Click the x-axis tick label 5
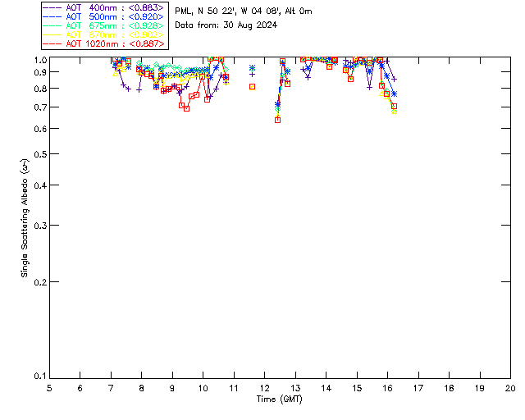The width and height of the screenshot is (525, 420). pos(49,389)
